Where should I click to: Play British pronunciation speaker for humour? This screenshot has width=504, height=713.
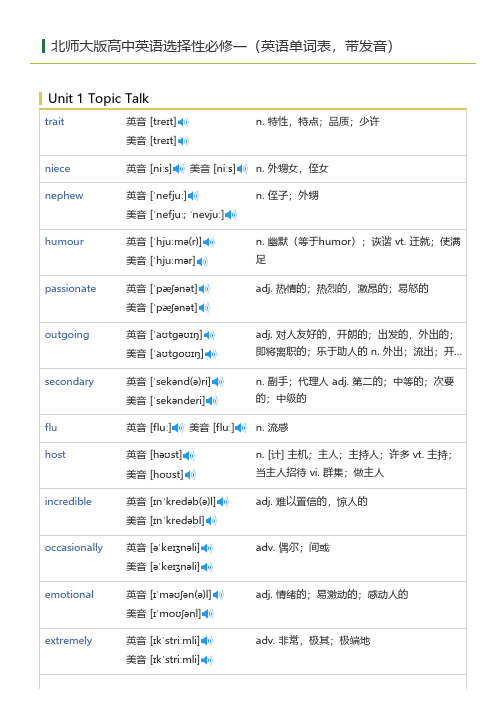(209, 242)
